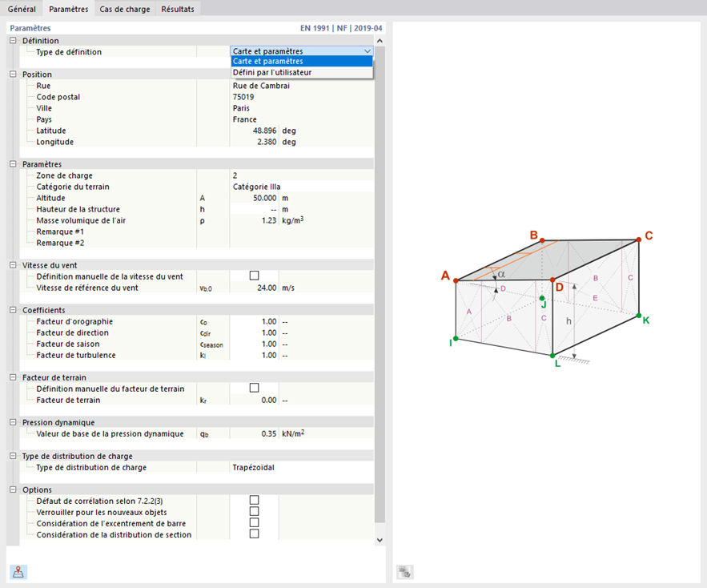Select the 'Catégorie IIIa' terrain field
Viewport: 707px width, 588px height.
[302, 187]
